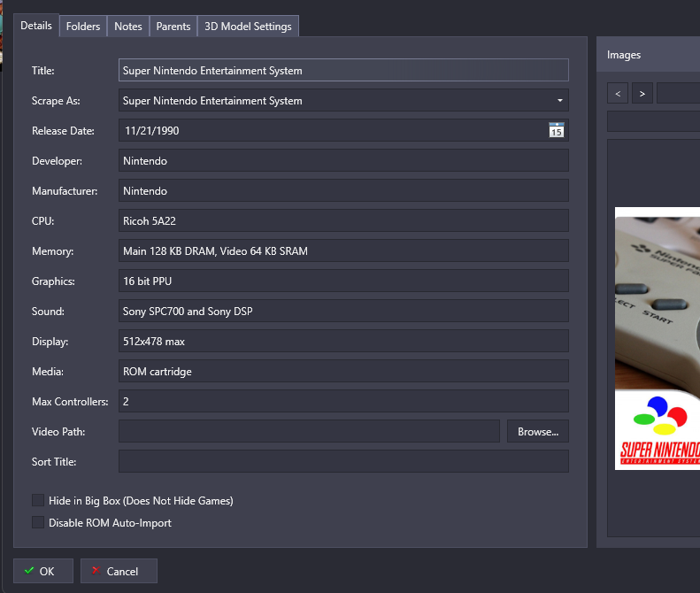Select the Super Nintendo platform image thumbnail

point(657,338)
